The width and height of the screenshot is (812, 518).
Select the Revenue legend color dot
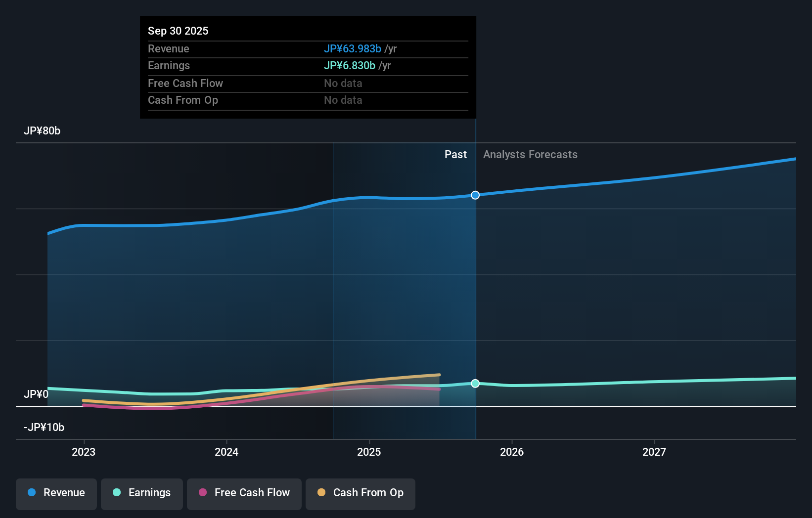pos(31,493)
